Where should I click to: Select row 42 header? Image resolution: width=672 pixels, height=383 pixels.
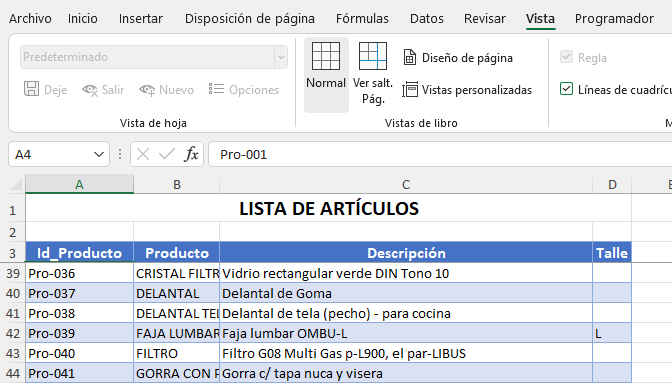pos(12,333)
